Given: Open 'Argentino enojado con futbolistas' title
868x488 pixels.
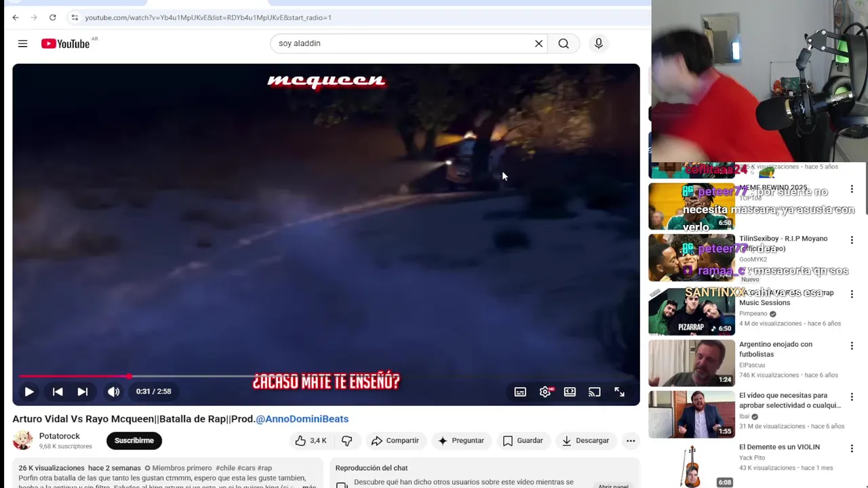Looking at the screenshot, I should [776, 349].
